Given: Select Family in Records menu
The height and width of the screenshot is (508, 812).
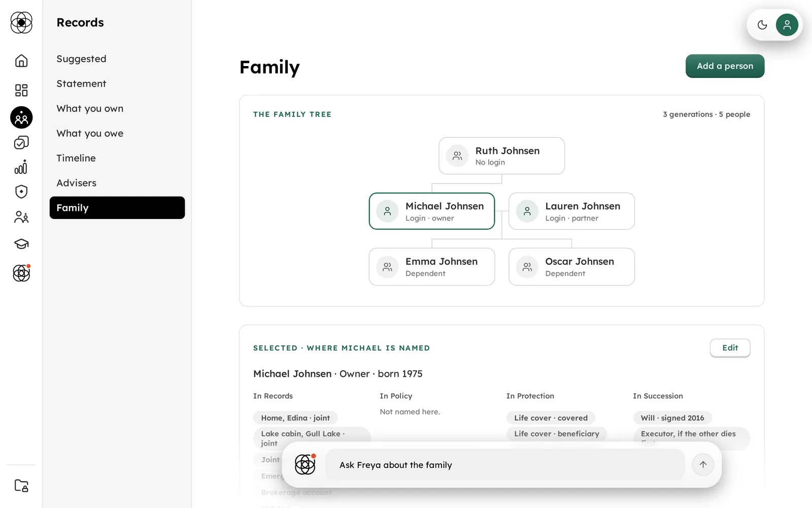Looking at the screenshot, I should tap(117, 208).
